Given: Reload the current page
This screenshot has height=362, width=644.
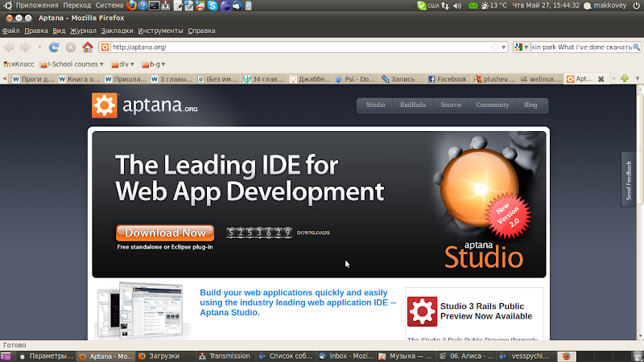Looking at the screenshot, I should pyautogui.click(x=54, y=47).
